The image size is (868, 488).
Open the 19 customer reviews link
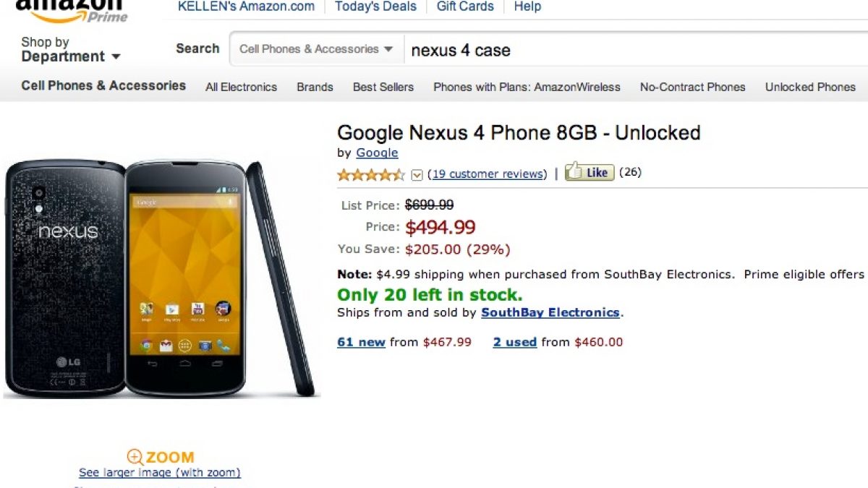click(487, 174)
